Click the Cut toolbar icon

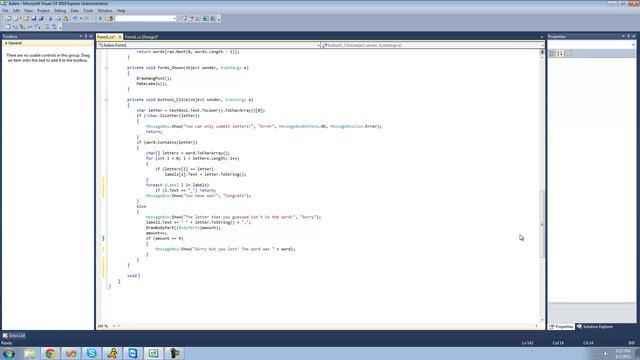point(51,18)
